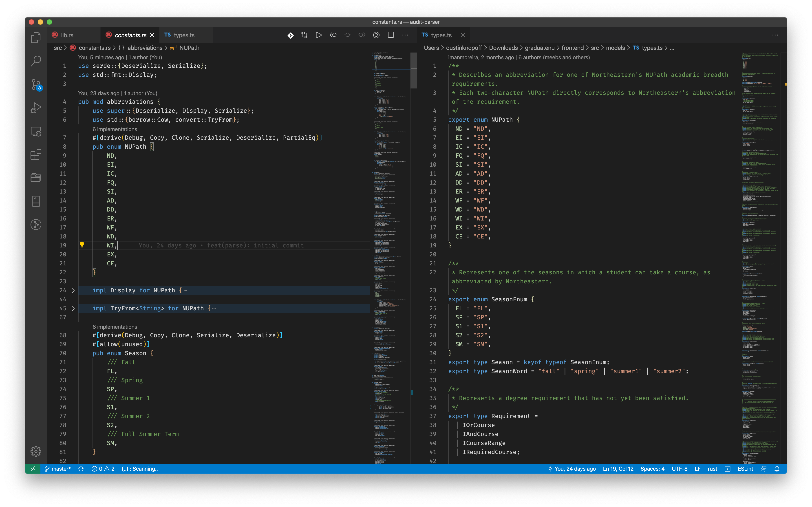Expand the impl TryFrom block on line 45
The image size is (812, 507).
(x=73, y=309)
